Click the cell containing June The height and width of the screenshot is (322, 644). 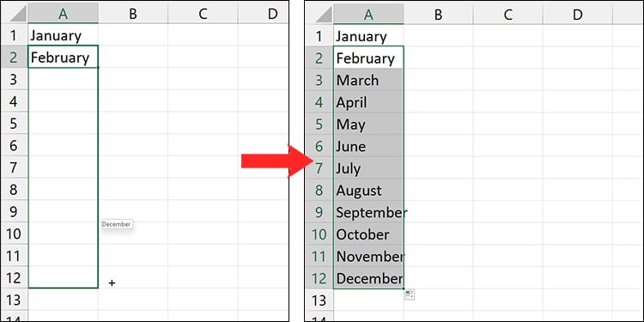[368, 146]
